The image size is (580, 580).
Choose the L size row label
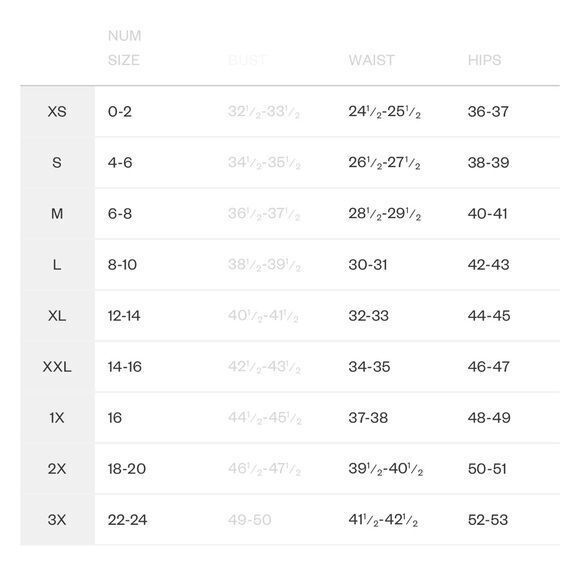coord(57,264)
